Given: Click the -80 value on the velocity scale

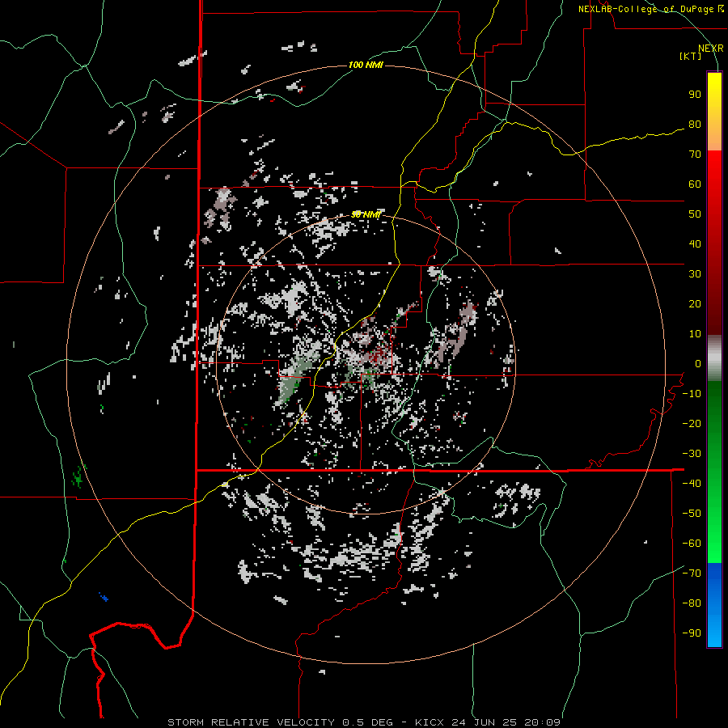Looking at the screenshot, I should [692, 603].
